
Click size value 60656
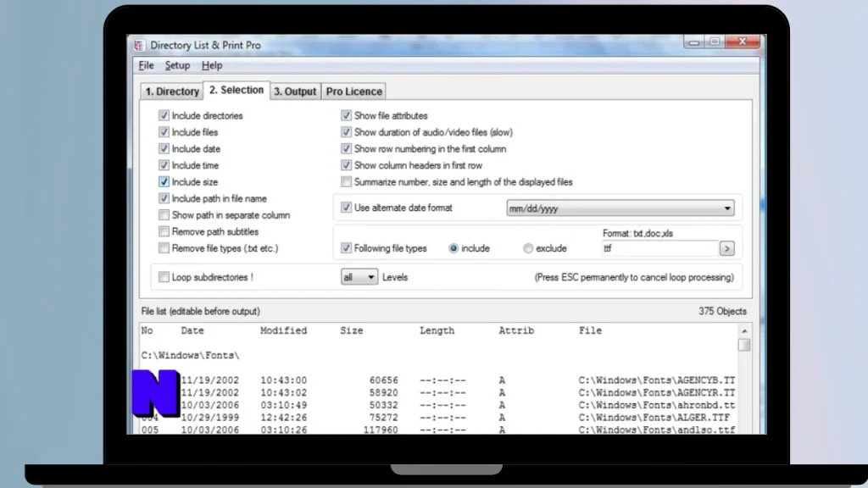coord(384,380)
